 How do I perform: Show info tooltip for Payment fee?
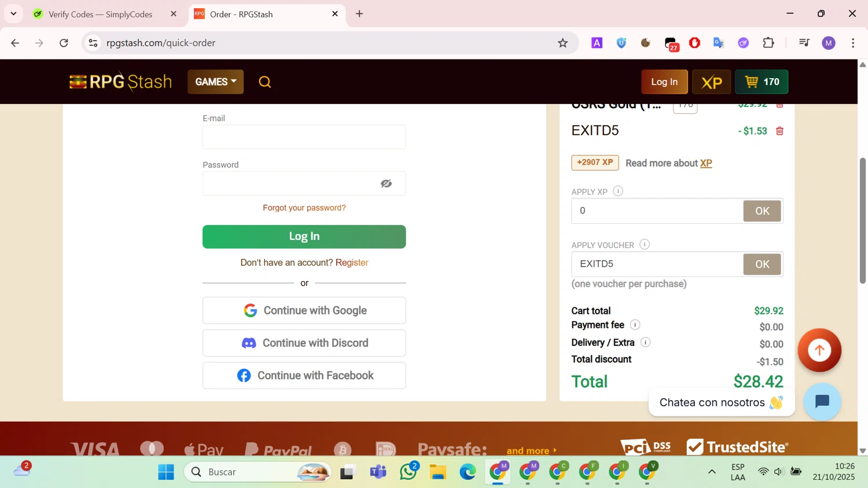[635, 325]
